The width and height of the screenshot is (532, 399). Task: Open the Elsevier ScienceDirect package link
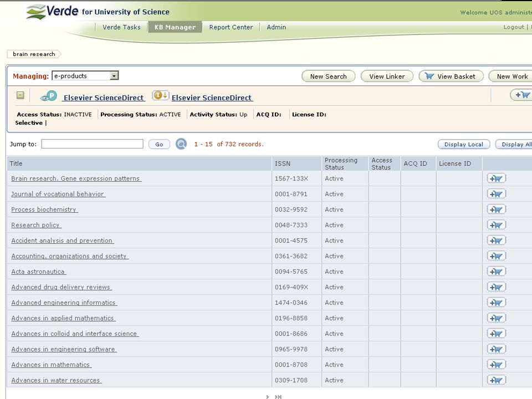tap(104, 98)
